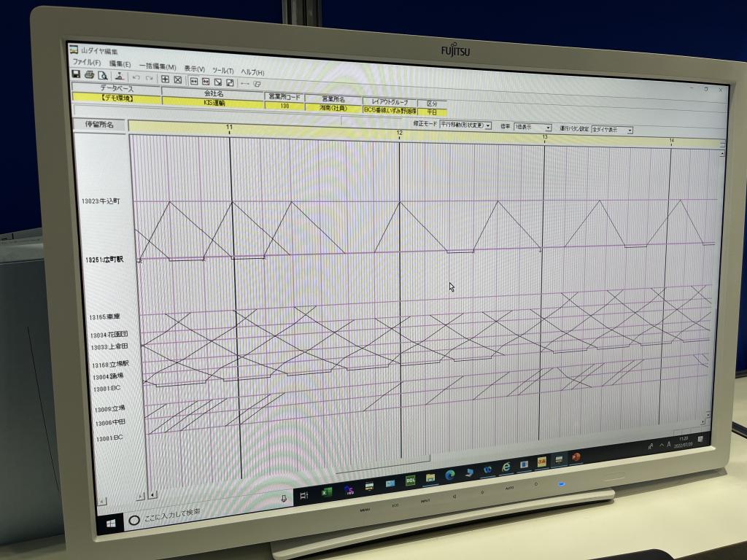The height and width of the screenshot is (560, 747).
Task: Click the Print icon in toolbar
Action: (x=89, y=75)
